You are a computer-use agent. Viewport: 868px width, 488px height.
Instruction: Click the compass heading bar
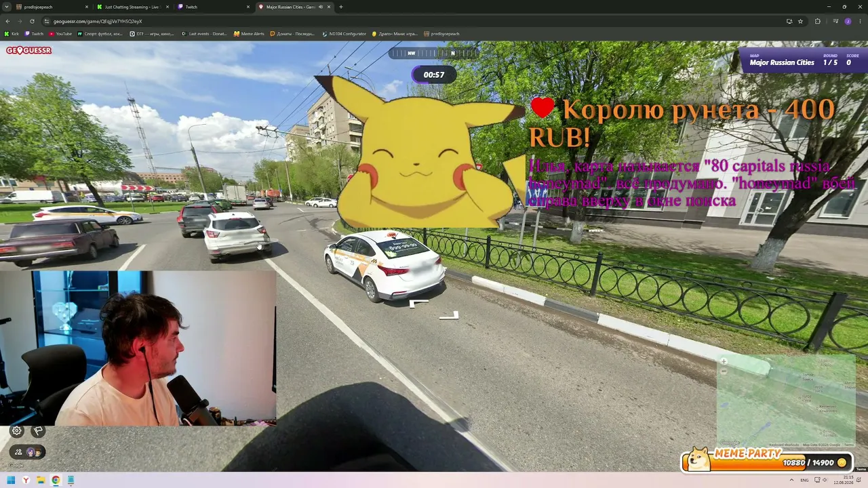[x=433, y=53]
